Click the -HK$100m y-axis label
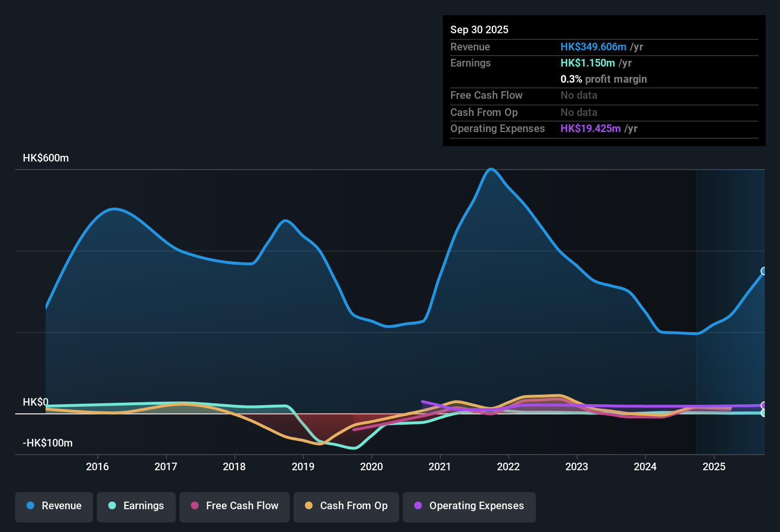 pos(48,443)
